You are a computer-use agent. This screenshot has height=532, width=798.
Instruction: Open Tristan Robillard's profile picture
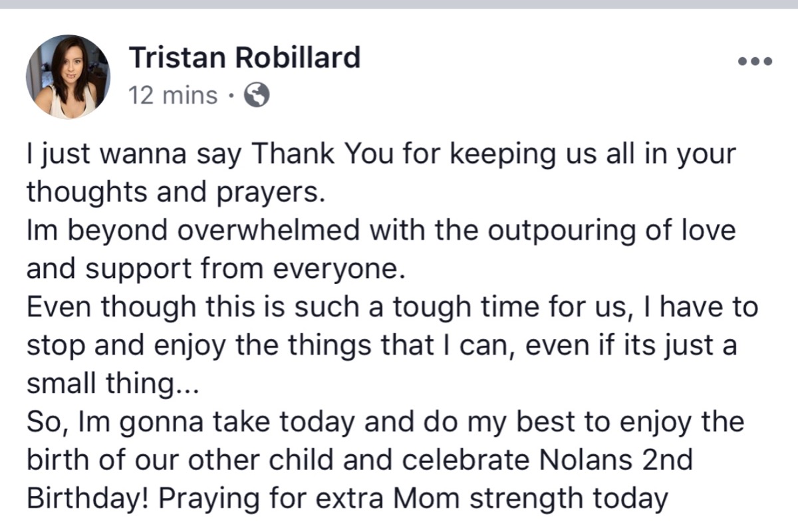(x=68, y=76)
